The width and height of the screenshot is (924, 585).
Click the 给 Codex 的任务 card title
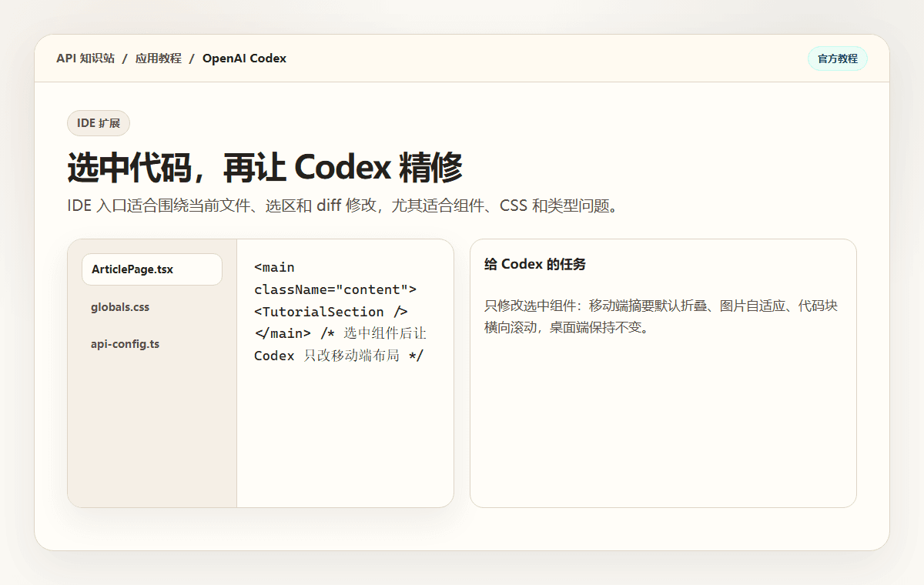[x=535, y=264]
